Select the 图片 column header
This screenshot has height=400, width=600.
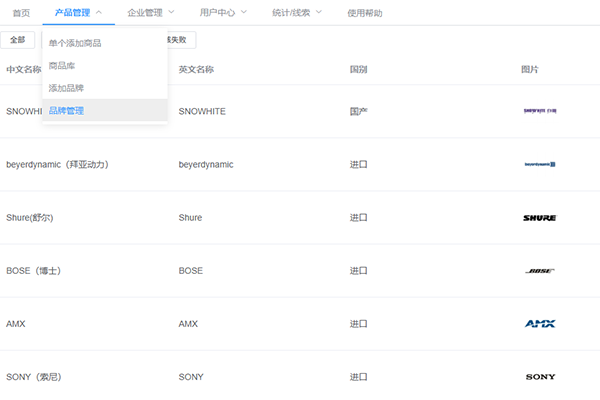click(x=530, y=69)
